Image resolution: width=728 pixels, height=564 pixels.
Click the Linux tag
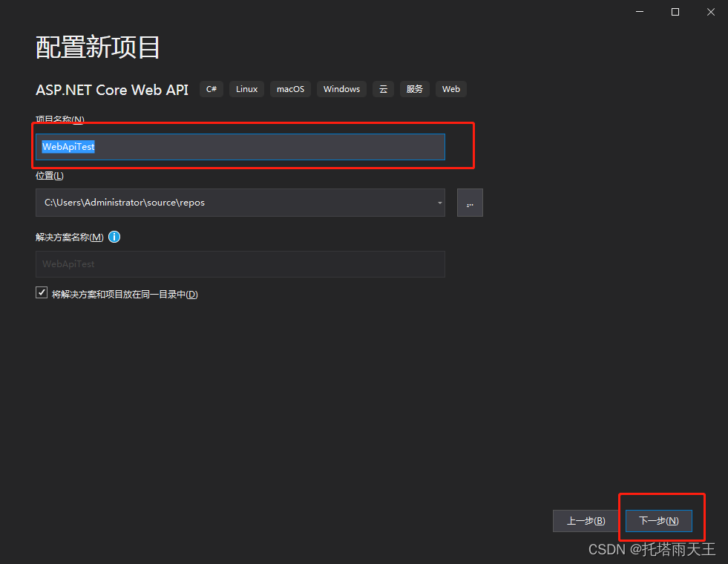[x=246, y=89]
